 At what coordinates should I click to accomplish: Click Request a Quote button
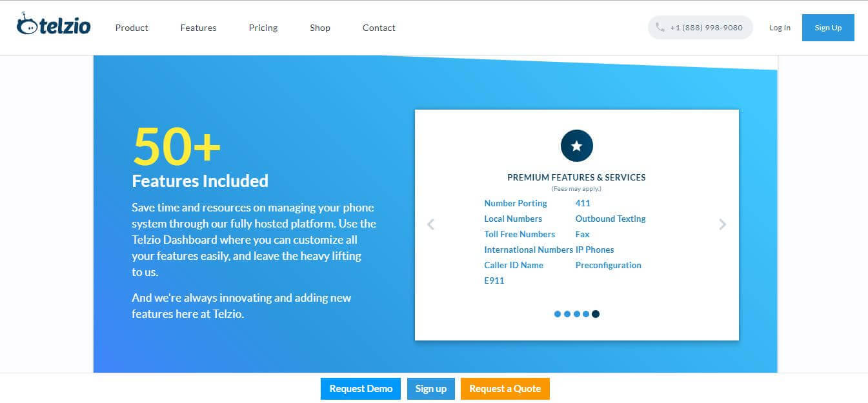pos(505,389)
